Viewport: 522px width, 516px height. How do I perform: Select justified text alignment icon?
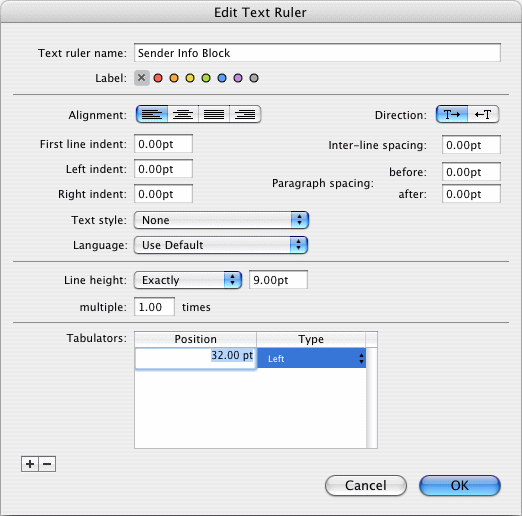(214, 115)
